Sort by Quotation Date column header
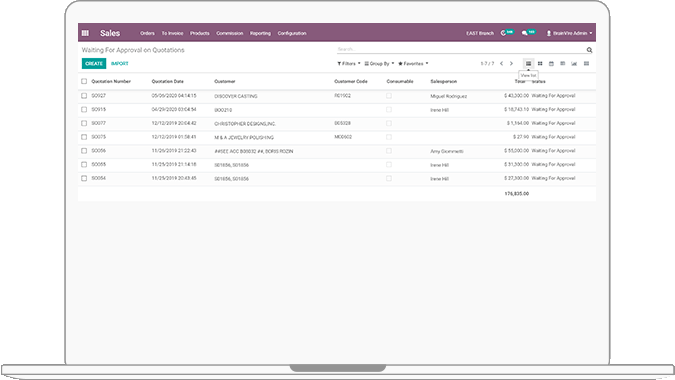This screenshot has height=380, width=675. point(167,81)
